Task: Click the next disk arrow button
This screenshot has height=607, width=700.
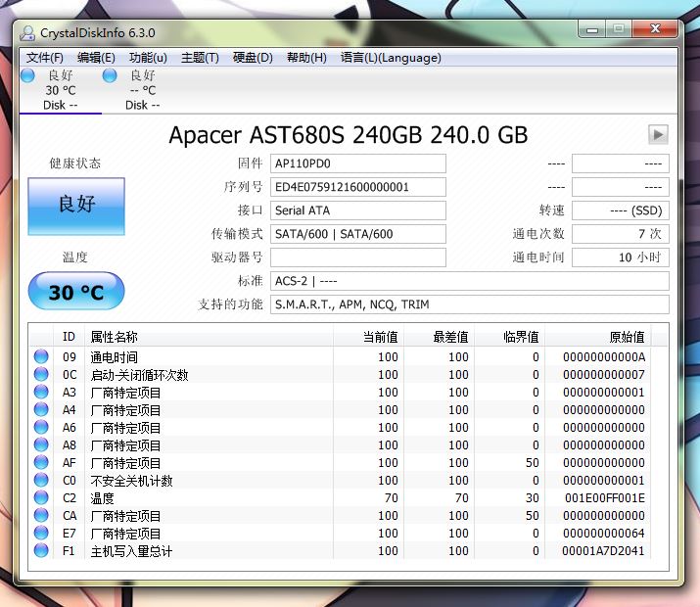Action: (658, 134)
